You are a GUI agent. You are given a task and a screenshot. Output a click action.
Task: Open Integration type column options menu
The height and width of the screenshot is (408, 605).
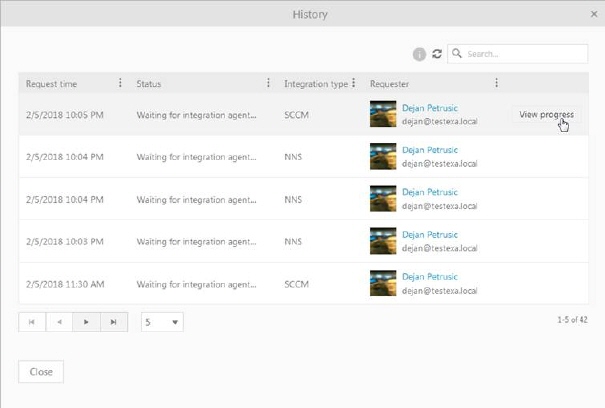(x=354, y=84)
